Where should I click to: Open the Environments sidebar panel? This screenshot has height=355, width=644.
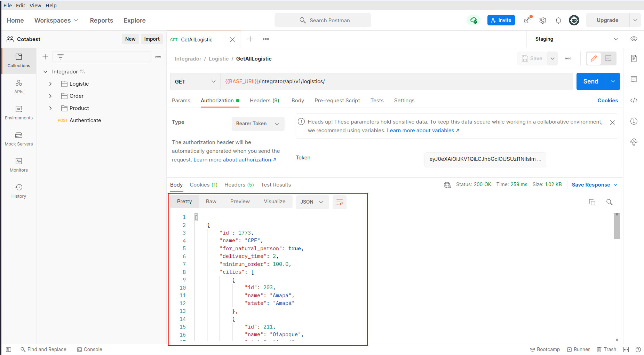pos(19,113)
